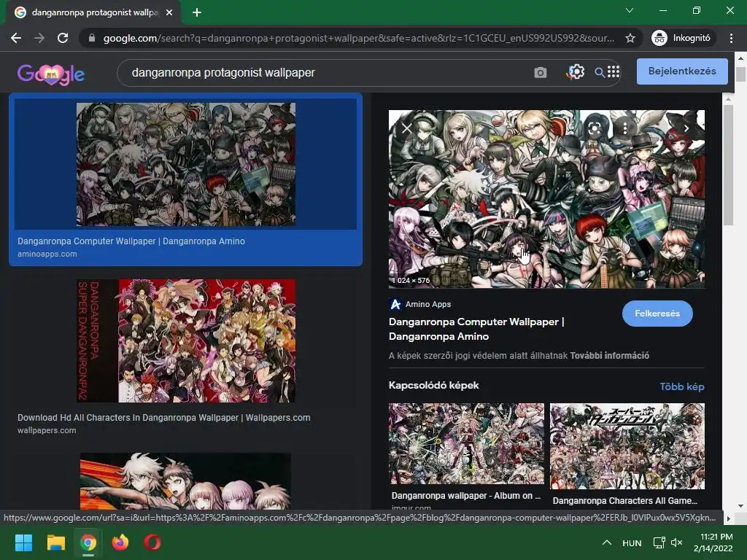Open the All Characters In Danganronpa red thumbnail
This screenshot has height=560, width=747.
click(186, 341)
